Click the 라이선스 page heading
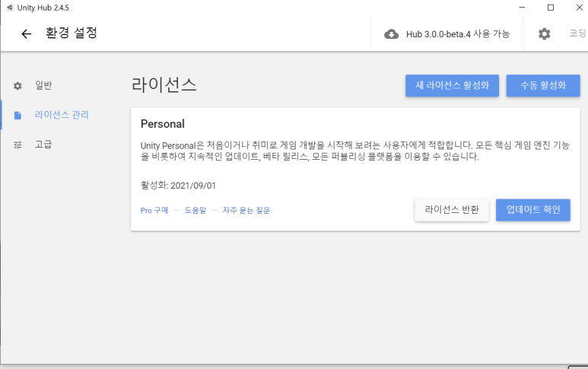Screen dimensions: 588x369 pos(164,84)
